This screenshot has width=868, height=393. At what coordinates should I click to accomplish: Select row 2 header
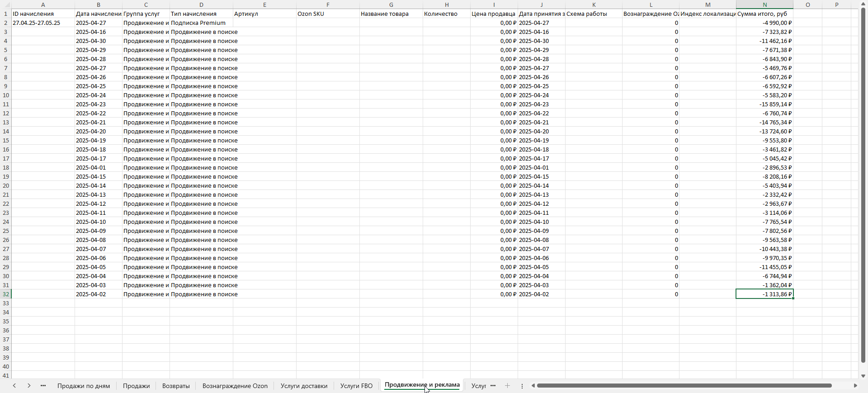coord(5,23)
